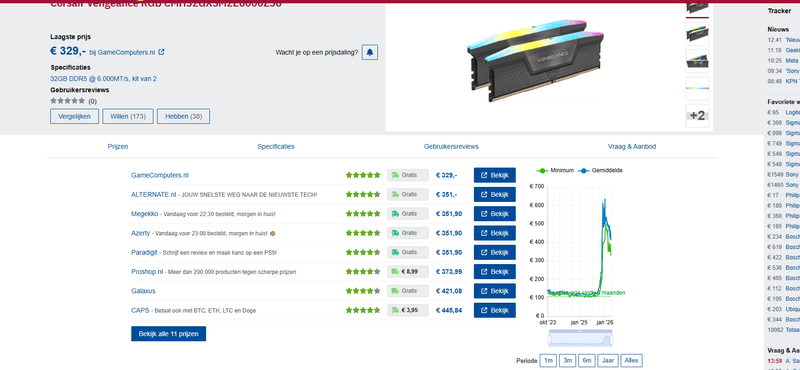Click the star rating of Galaxus row

point(363,291)
